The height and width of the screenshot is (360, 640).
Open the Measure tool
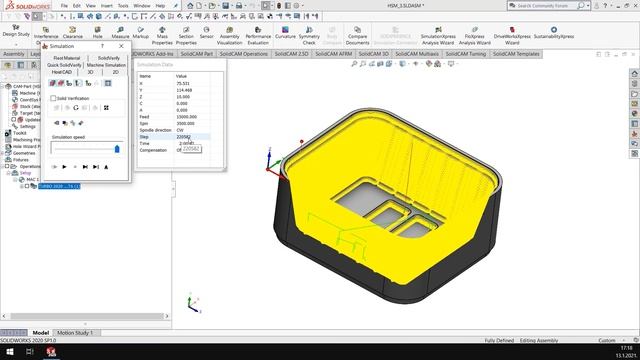tap(120, 33)
